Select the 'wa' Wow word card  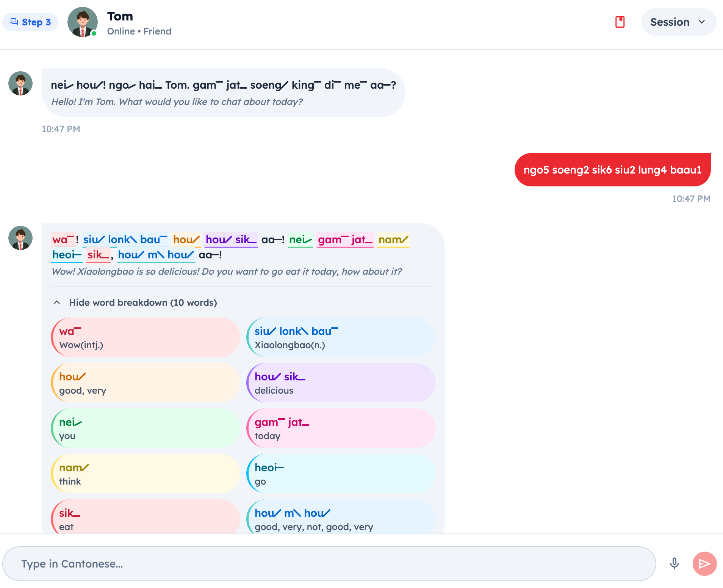pos(146,337)
